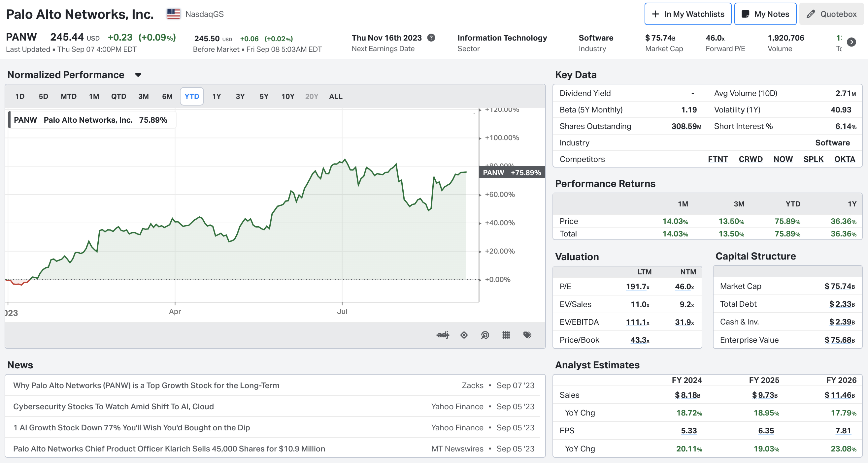
Task: Toggle the adjusted price (adj) chart option
Action: click(x=443, y=335)
